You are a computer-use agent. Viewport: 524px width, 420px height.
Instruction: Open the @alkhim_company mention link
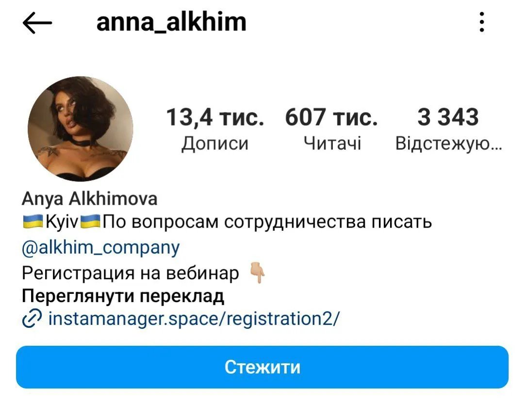tap(100, 248)
